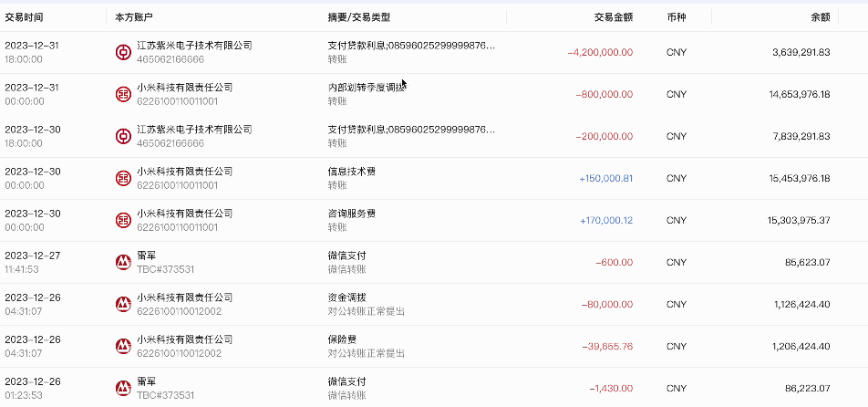Click the bank logo beside 信息技术费 transaction

122,179
